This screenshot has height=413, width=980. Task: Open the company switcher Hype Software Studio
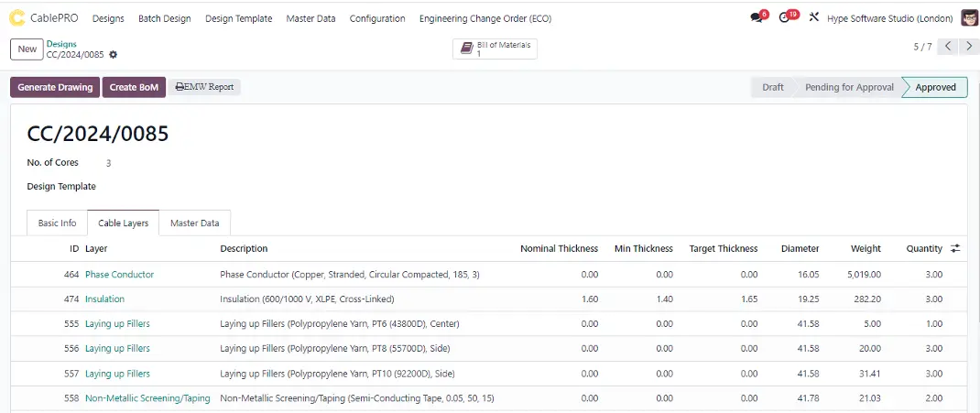[890, 18]
